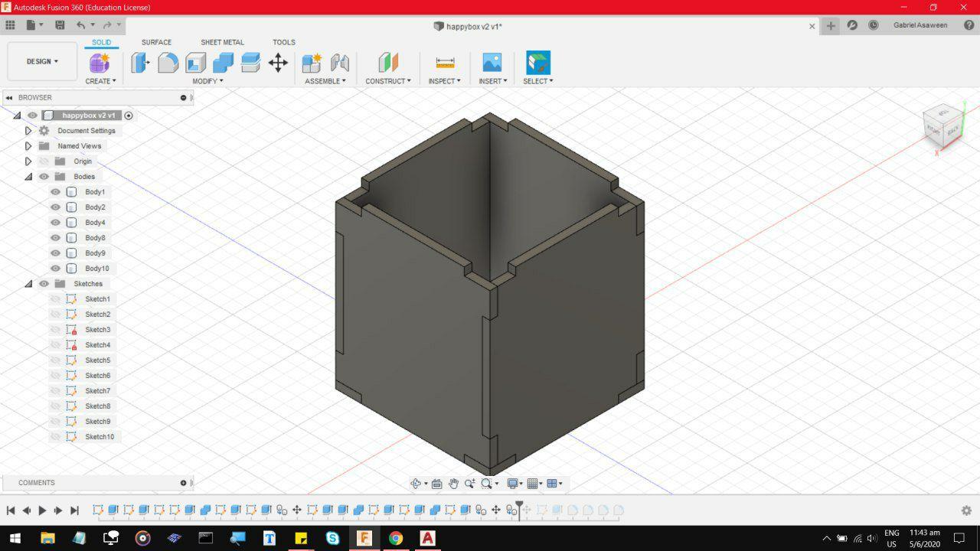Activate the Measure tool
Screen dimensions: 980x551
pos(445,63)
